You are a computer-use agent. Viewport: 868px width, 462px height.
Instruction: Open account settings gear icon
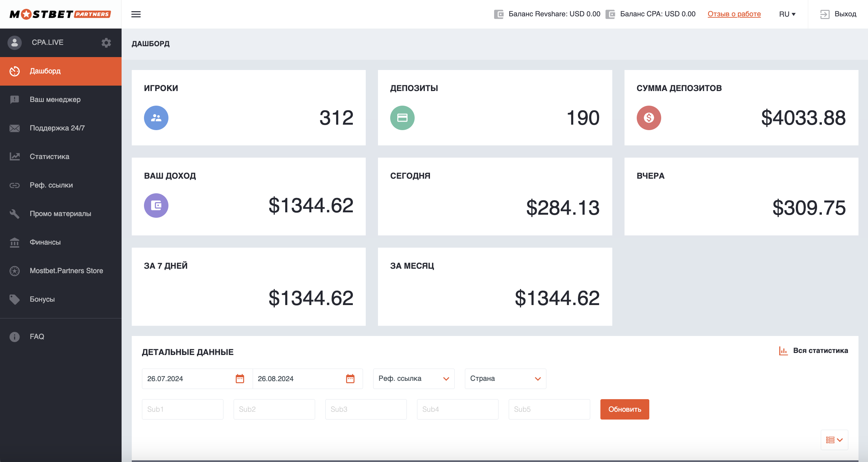coord(106,42)
